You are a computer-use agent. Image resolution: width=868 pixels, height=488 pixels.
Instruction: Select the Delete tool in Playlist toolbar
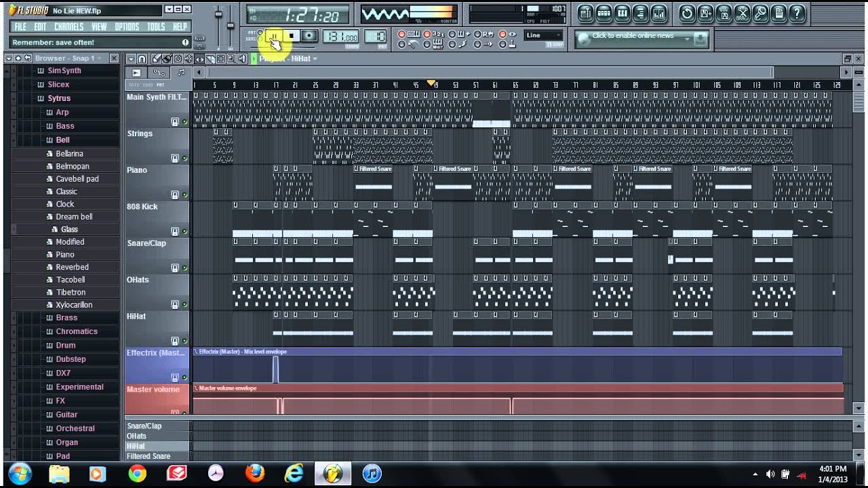pyautogui.click(x=178, y=59)
